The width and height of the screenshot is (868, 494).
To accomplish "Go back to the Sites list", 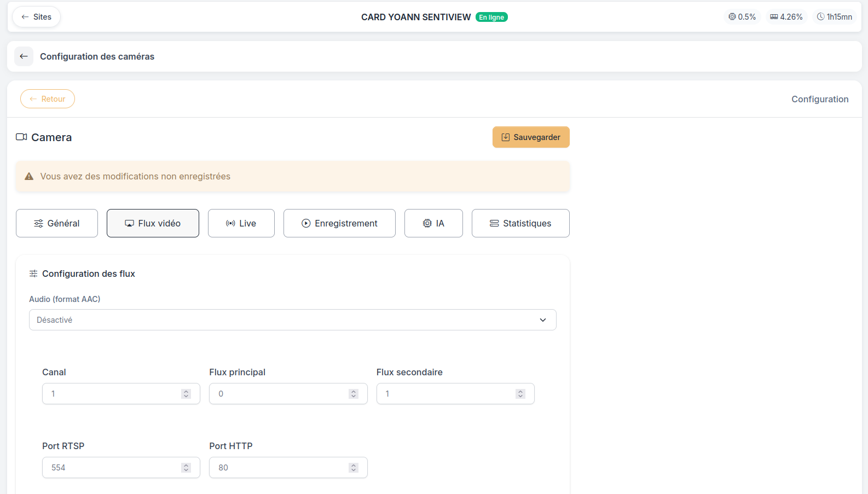I will point(36,17).
